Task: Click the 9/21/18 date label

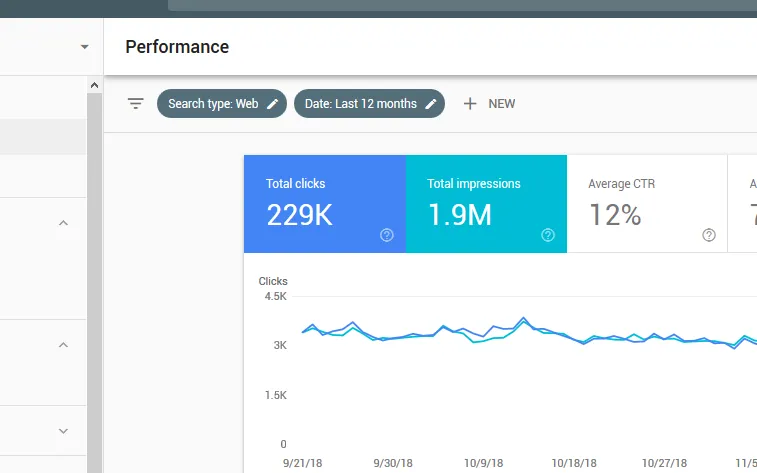Action: click(303, 463)
